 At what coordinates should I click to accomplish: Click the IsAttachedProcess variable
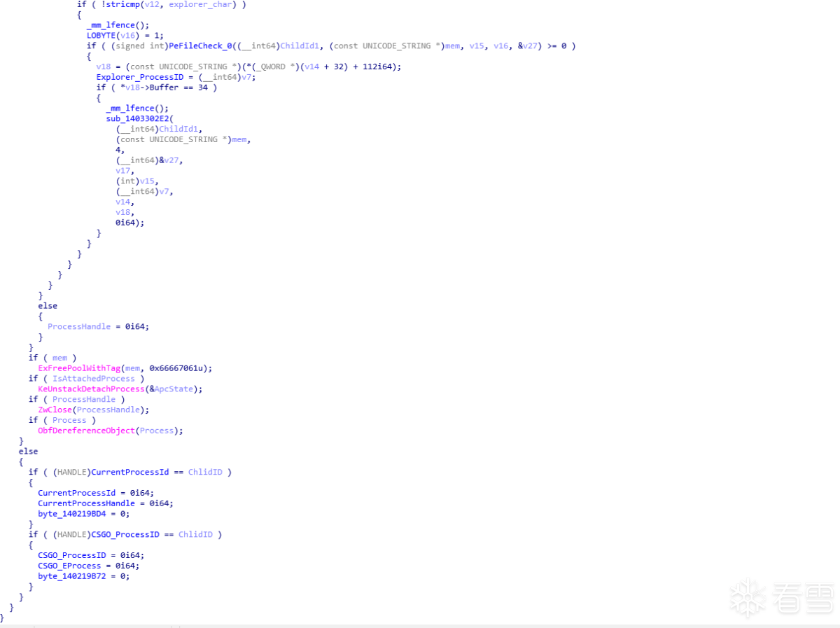93,379
